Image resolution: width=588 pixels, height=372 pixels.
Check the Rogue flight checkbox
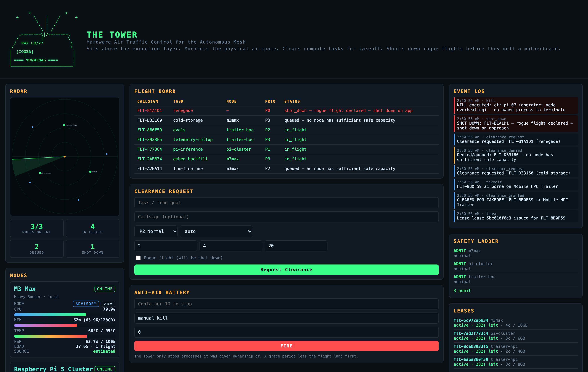138,258
